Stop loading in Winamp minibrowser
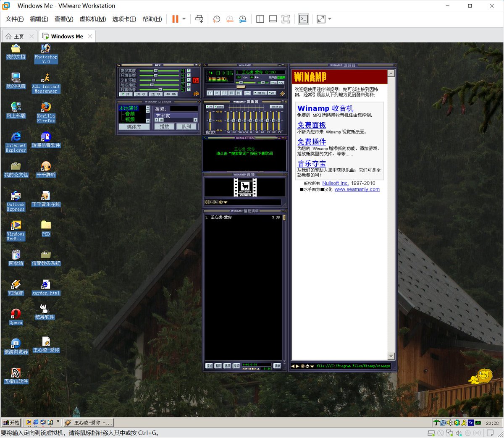Screen dimensions: 504x438 coord(302,366)
